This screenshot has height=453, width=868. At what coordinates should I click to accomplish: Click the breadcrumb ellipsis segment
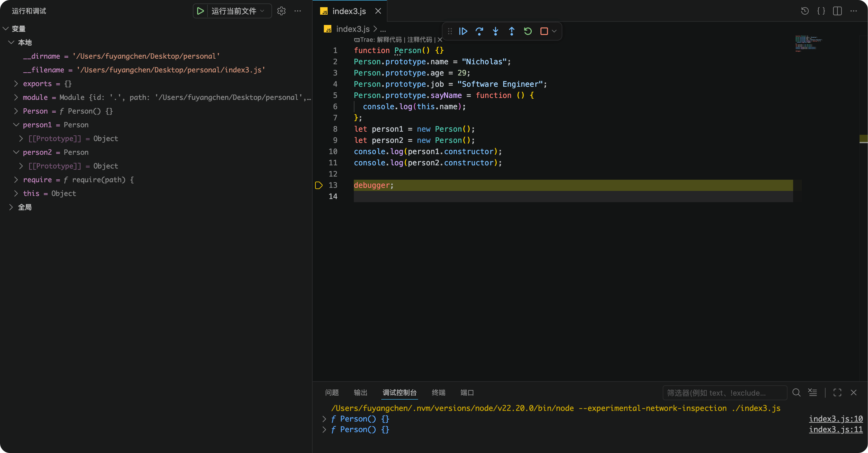383,29
